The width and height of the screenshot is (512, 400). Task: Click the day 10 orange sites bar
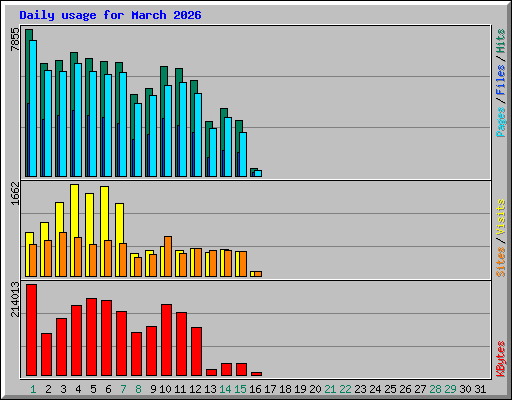tap(168, 256)
